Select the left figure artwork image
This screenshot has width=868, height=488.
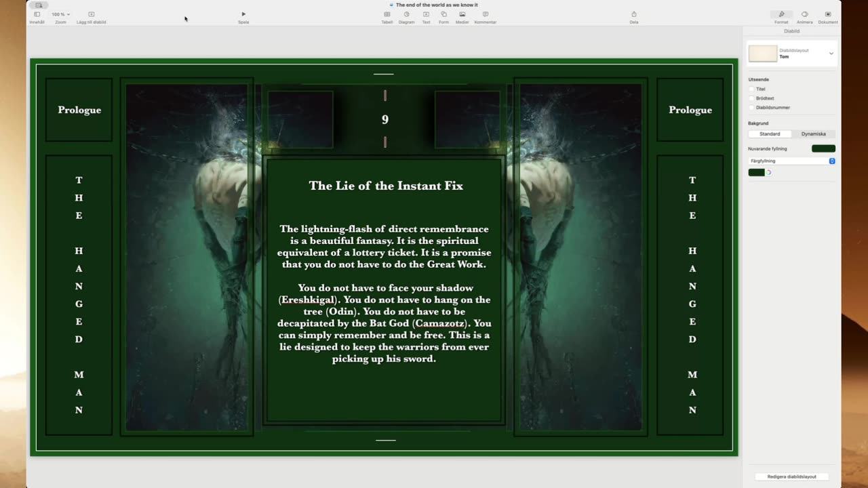[187, 257]
